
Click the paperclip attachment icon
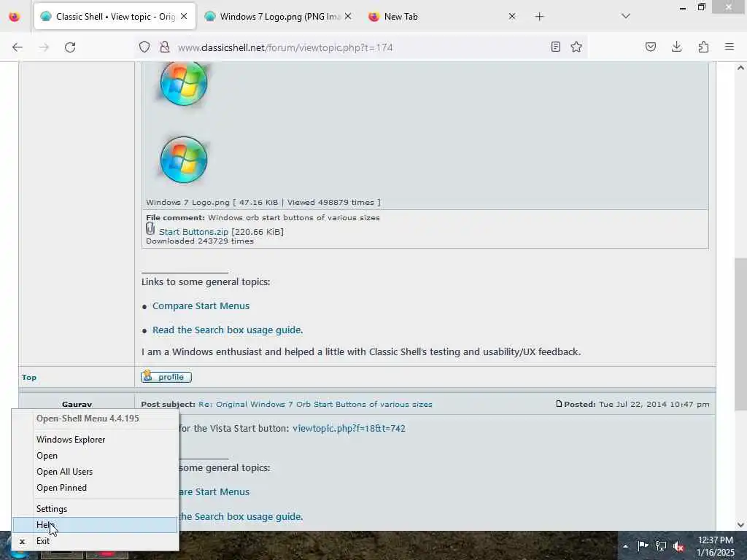(x=150, y=228)
